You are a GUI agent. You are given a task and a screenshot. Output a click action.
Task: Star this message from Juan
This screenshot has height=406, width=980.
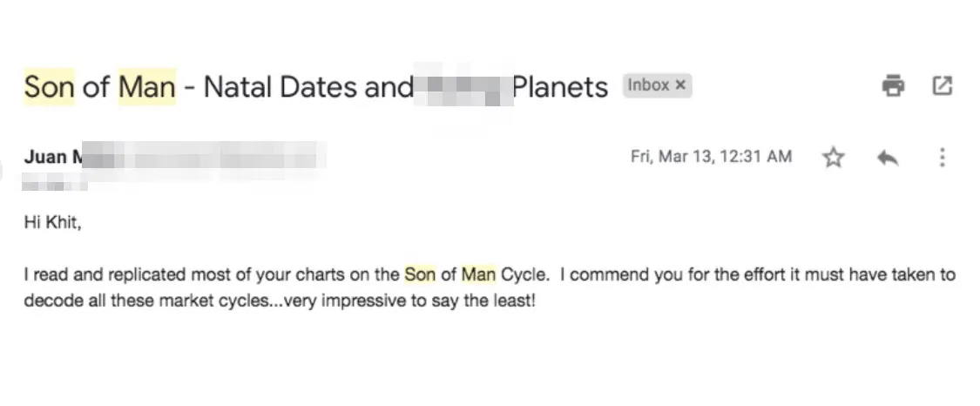coord(833,158)
